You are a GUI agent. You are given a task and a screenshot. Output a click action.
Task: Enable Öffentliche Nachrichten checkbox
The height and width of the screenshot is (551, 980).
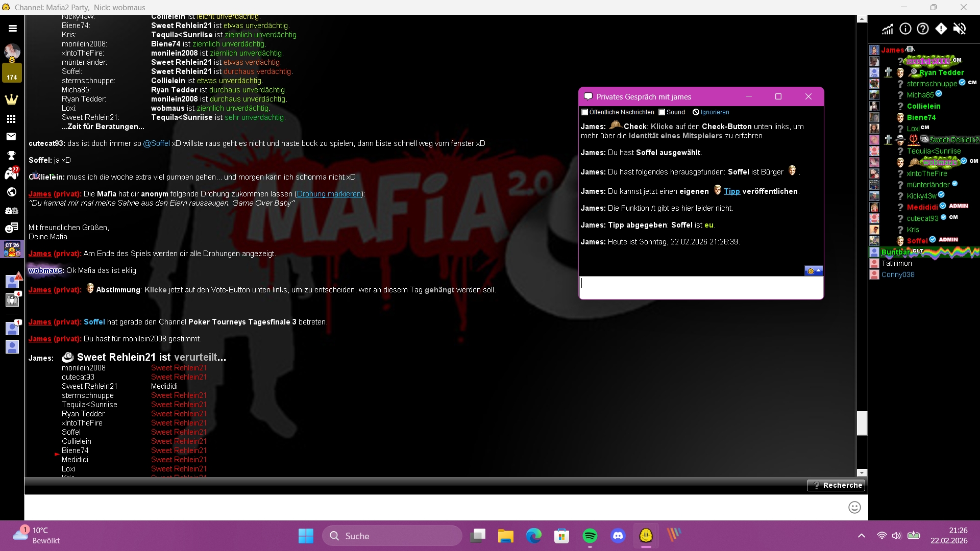(585, 112)
